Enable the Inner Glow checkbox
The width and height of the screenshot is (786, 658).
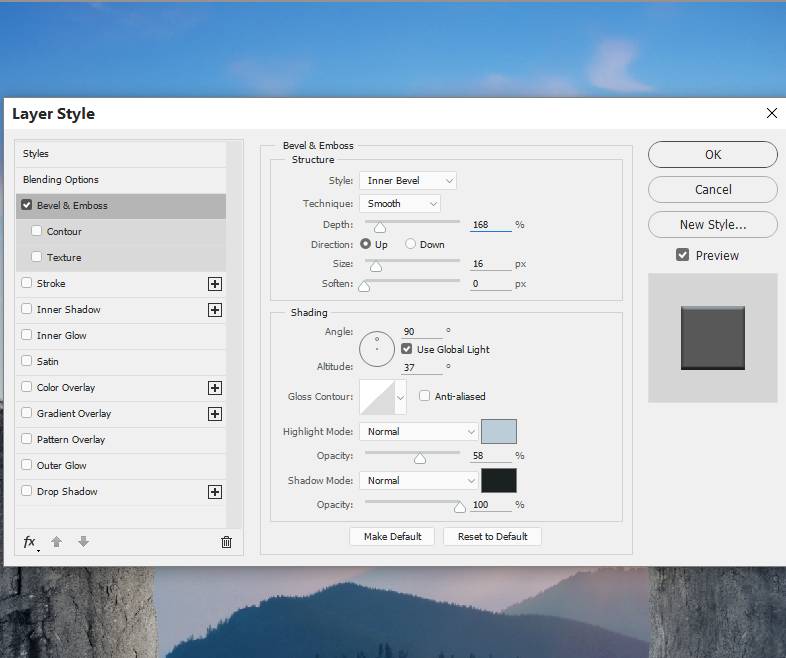click(x=27, y=335)
